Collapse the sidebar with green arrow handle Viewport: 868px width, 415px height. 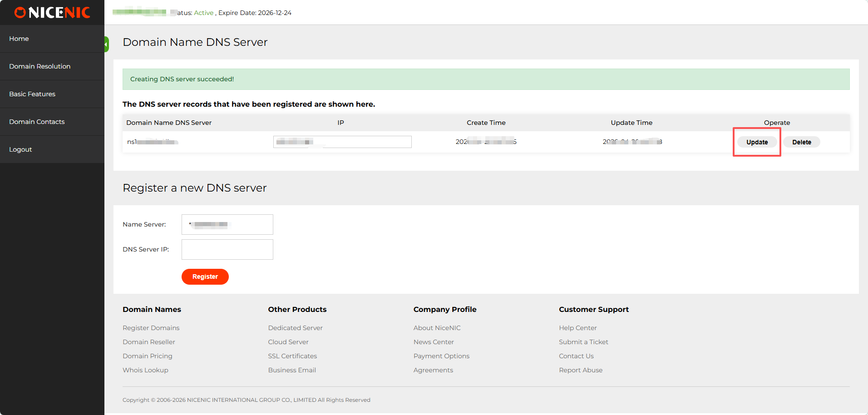click(x=107, y=44)
